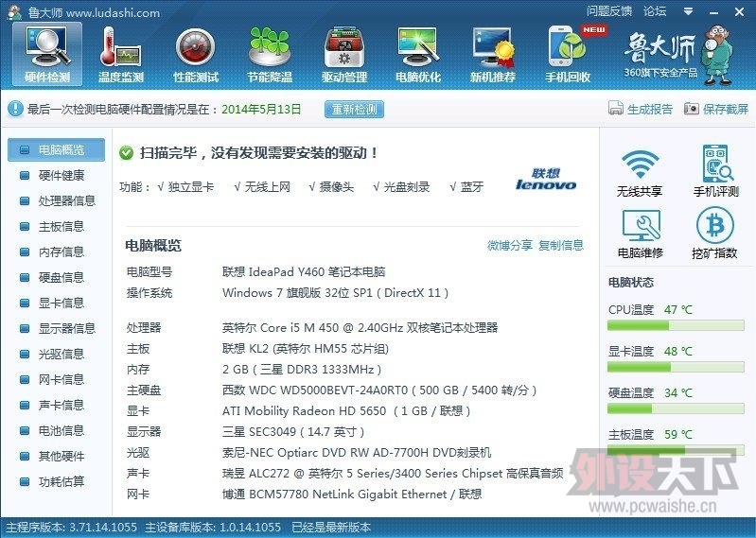This screenshot has height=538, width=756.
Task: Click the 微博分享 link
Action: 510,245
